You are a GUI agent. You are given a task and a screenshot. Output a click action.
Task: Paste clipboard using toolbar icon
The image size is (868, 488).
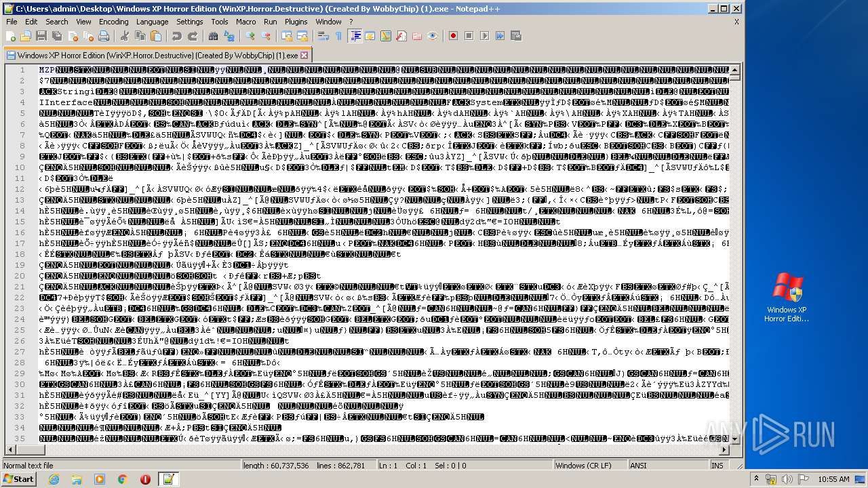(x=156, y=36)
